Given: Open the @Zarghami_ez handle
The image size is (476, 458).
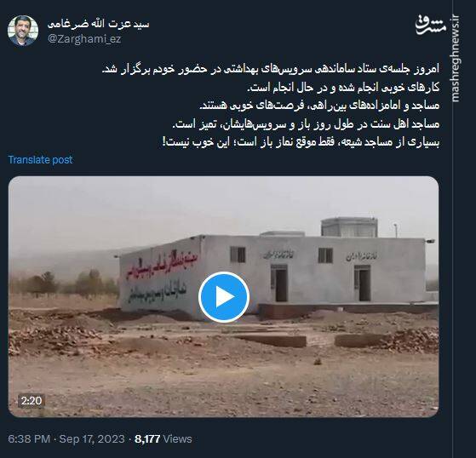Looking at the screenshot, I should tap(84, 39).
